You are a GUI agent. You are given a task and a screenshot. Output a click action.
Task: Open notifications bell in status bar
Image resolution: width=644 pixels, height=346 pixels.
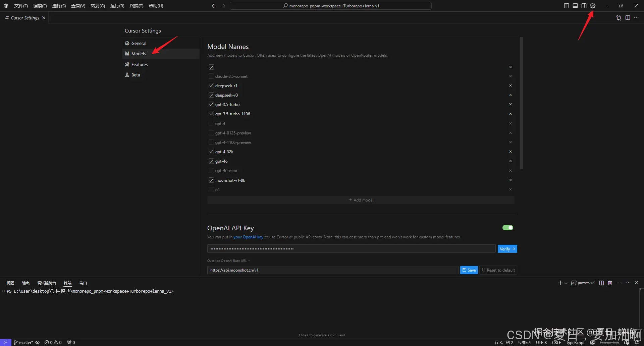(637, 342)
